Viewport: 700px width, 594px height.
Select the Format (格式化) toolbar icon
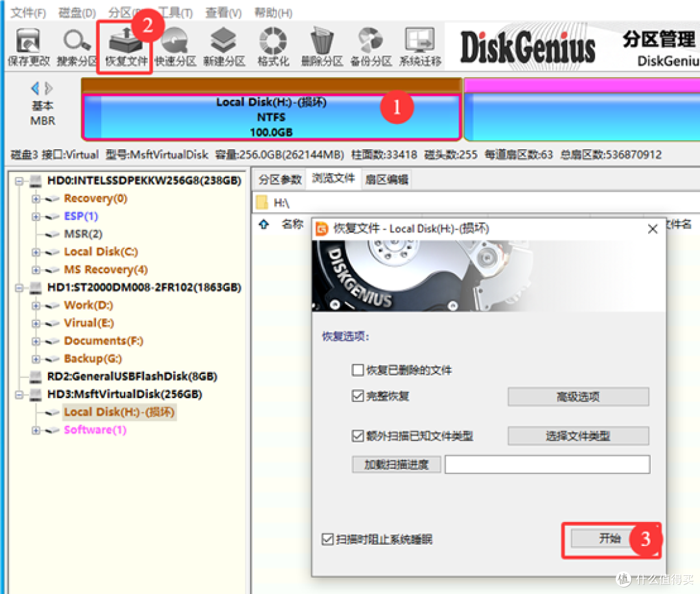tap(274, 47)
